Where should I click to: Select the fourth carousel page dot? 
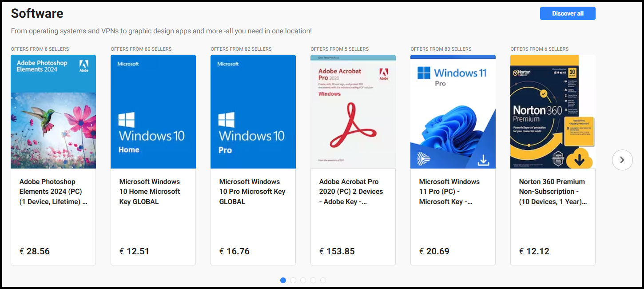pos(313,280)
